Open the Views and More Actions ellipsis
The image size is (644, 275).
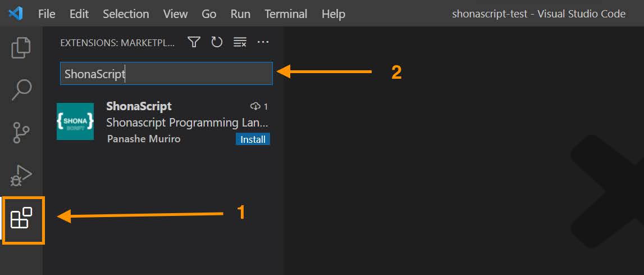(x=263, y=42)
